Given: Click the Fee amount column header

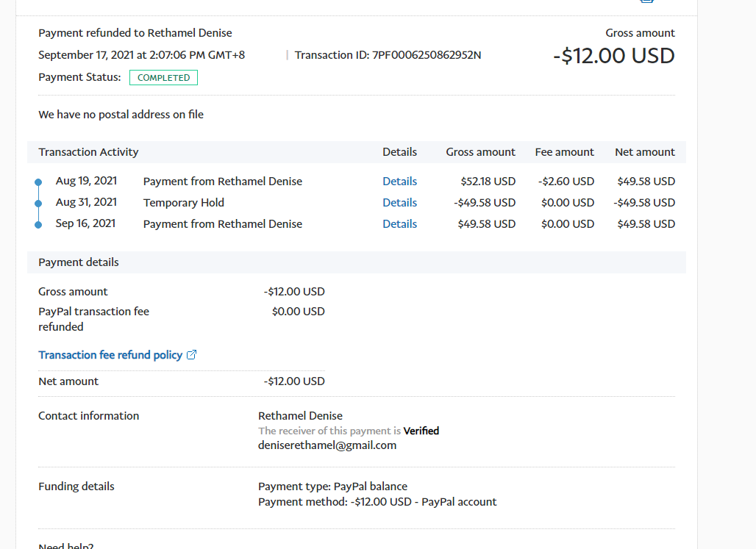Looking at the screenshot, I should (x=564, y=152).
